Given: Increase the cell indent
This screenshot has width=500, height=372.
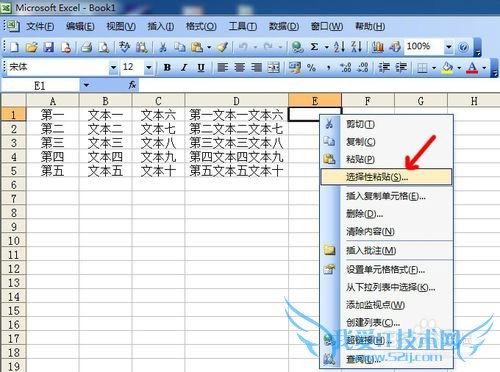Looking at the screenshot, I should 401,68.
